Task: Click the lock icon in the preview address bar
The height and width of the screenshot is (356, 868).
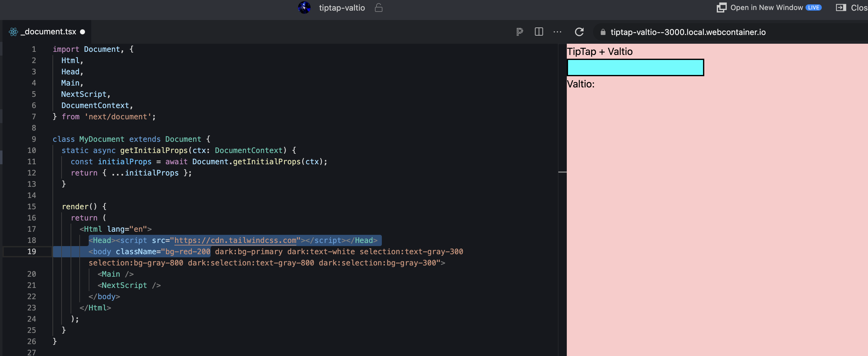Action: 602,32
